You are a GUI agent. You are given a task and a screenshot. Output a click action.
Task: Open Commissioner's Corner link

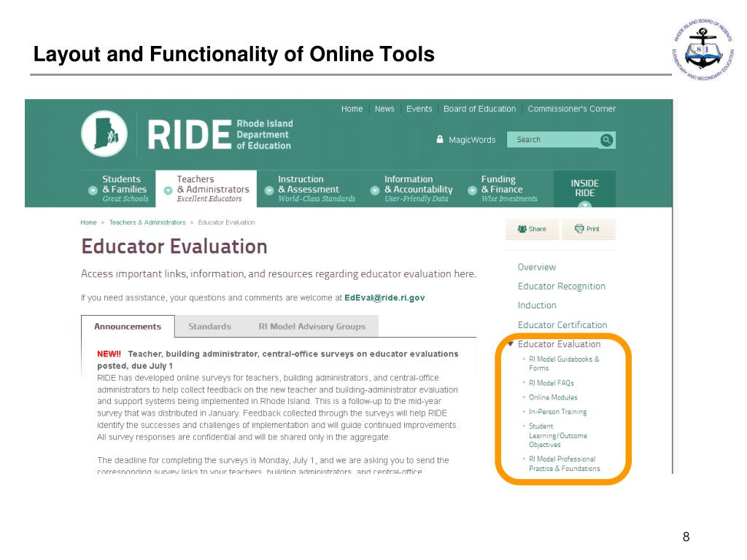point(572,109)
